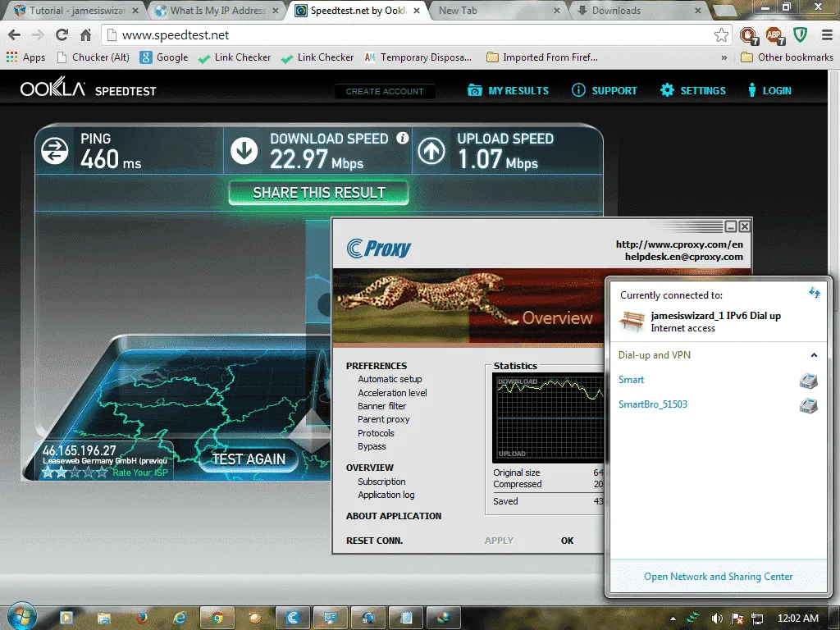Click the green shield extension icon
The image size is (840, 630).
pos(801,35)
